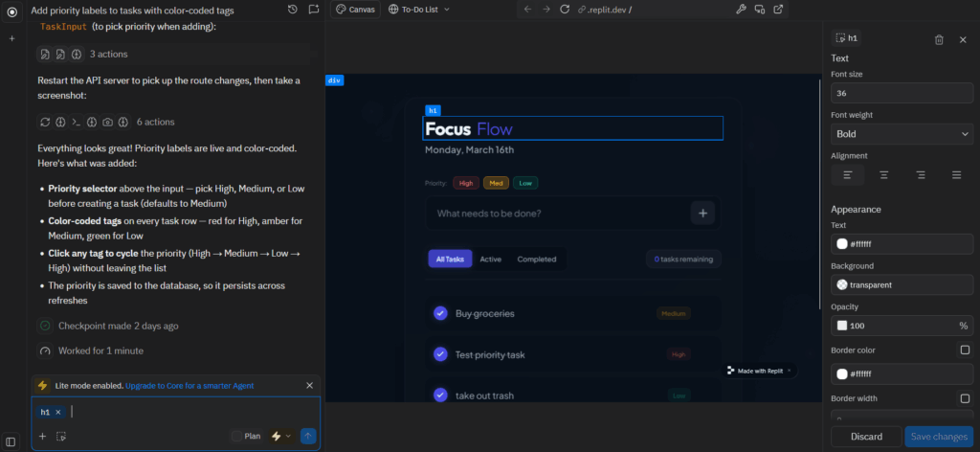Screen dimensions: 980x452
Task: Start a new chat via speech bubble icon
Action: coord(313,10)
